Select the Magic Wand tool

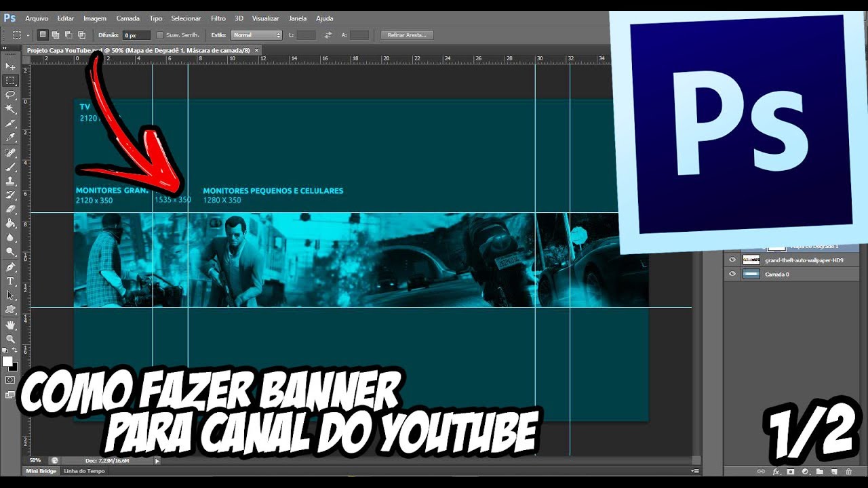[x=10, y=109]
